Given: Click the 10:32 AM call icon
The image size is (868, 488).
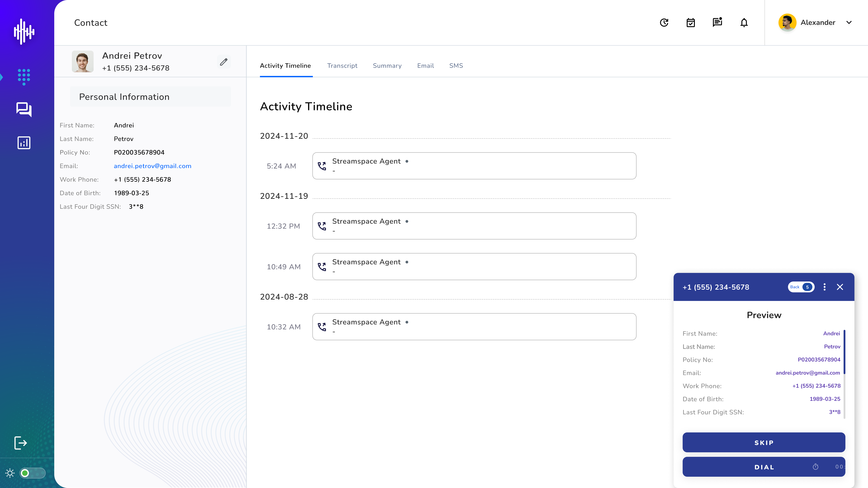Looking at the screenshot, I should 322,327.
